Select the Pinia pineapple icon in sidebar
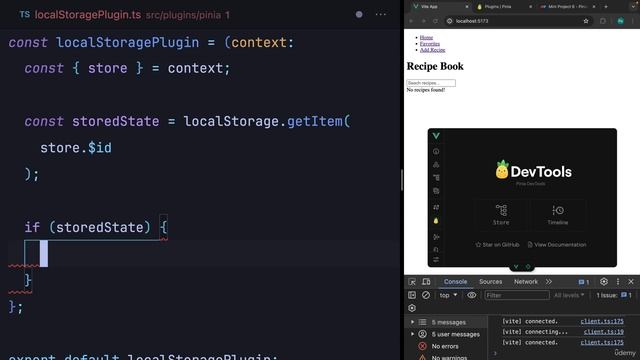 point(436,221)
